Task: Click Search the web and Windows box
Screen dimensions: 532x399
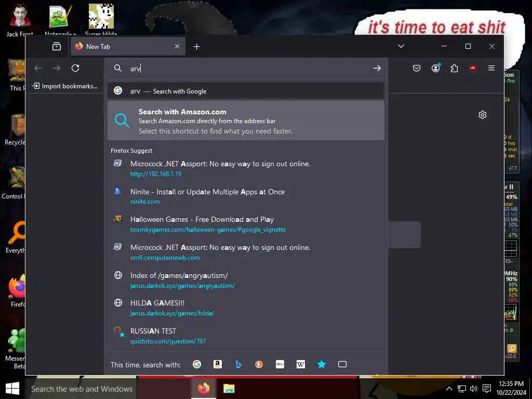Action: pos(82,389)
